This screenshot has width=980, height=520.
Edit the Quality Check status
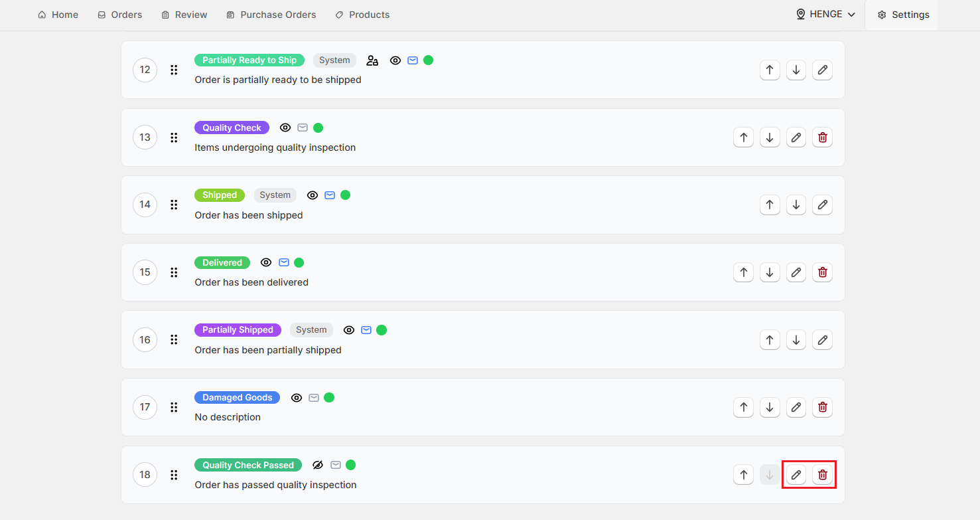coord(796,137)
